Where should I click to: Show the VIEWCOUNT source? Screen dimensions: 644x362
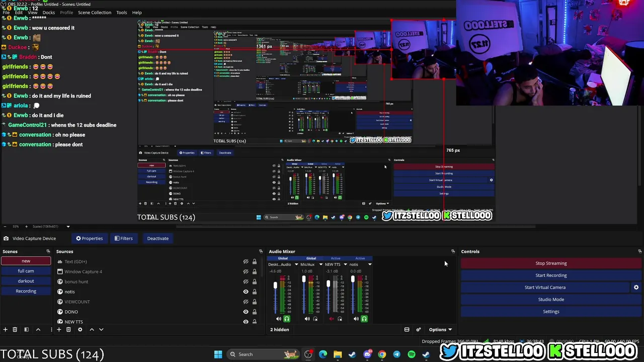coord(246,302)
